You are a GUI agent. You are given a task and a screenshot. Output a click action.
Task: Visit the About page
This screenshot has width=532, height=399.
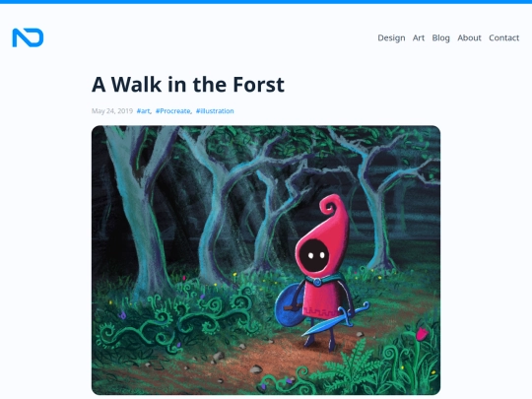pyautogui.click(x=469, y=37)
